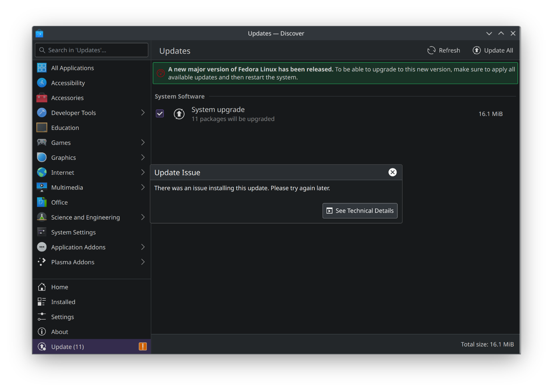Click the About info icon
This screenshot has width=552, height=392.
(x=42, y=332)
